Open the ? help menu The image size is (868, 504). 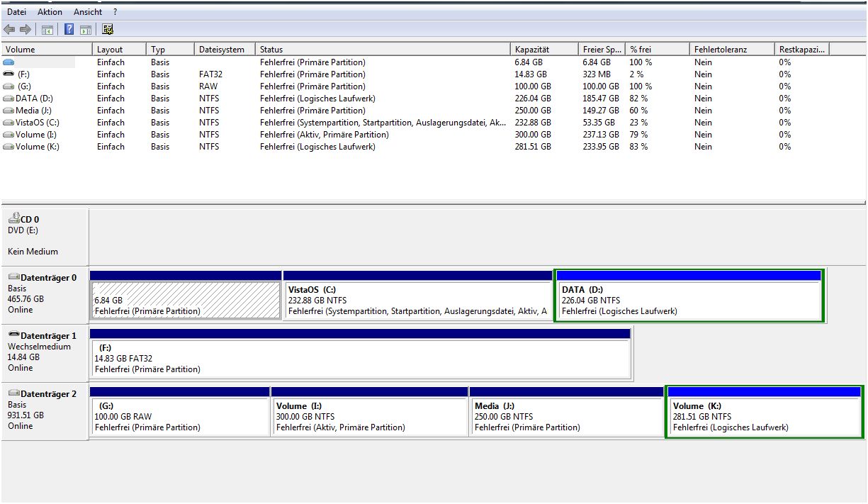115,12
